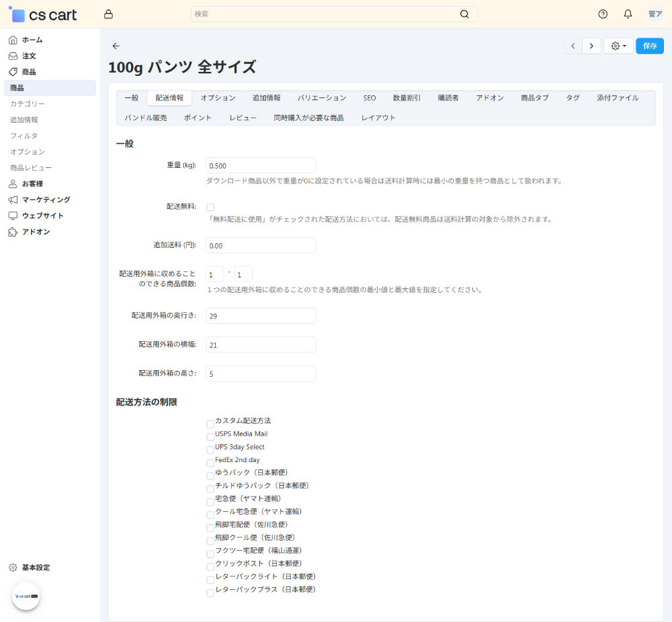Open the カテゴリー link in the sidebar
The width and height of the screenshot is (672, 622).
click(x=28, y=104)
